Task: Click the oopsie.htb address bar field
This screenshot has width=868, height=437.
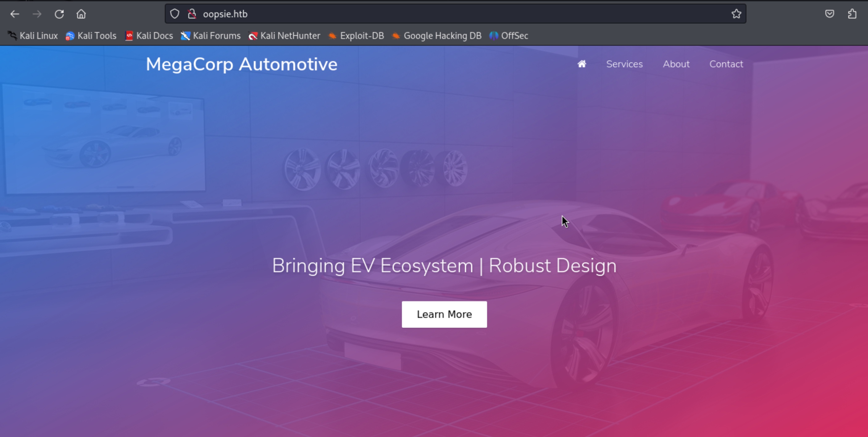Action: coord(438,14)
